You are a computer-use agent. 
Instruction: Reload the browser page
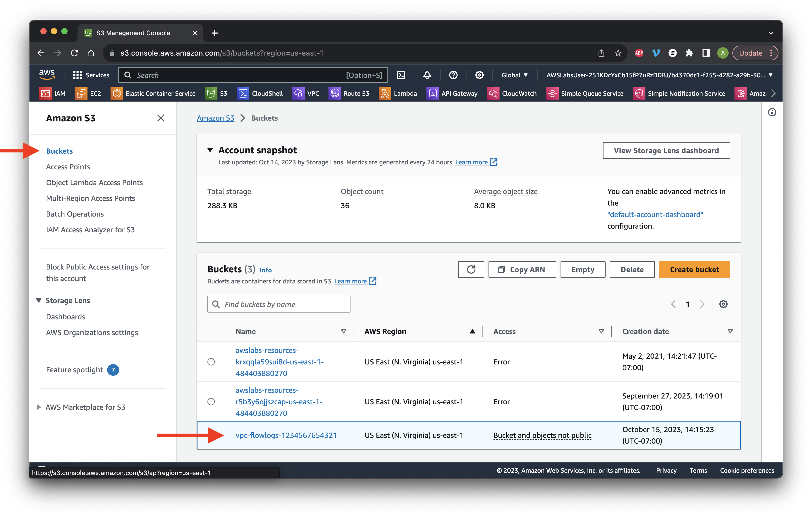(75, 53)
